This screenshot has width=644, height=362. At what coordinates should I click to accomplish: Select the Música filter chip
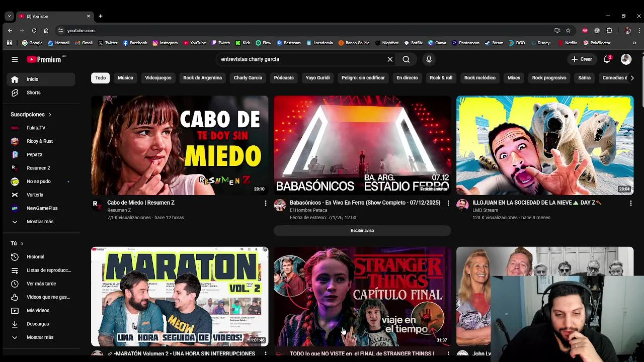click(x=125, y=78)
